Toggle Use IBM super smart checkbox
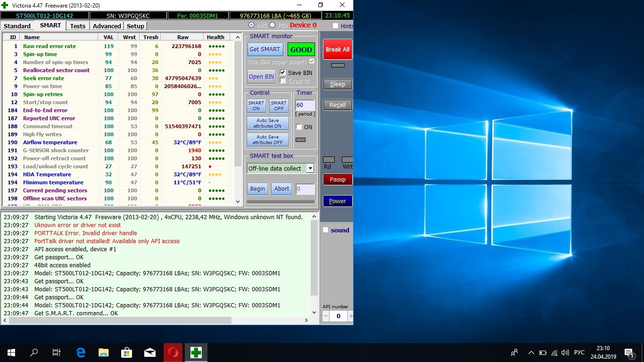644x362 pixels. click(312, 62)
